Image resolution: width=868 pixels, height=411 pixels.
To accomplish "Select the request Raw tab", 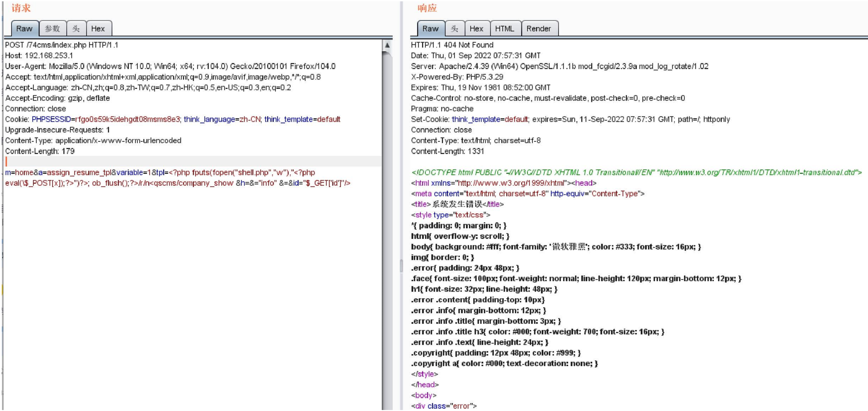I will [x=24, y=29].
